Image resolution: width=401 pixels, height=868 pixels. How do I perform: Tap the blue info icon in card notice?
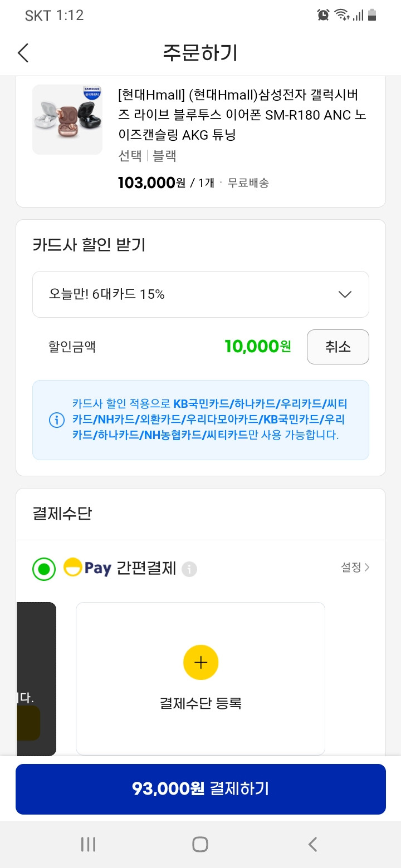57,420
